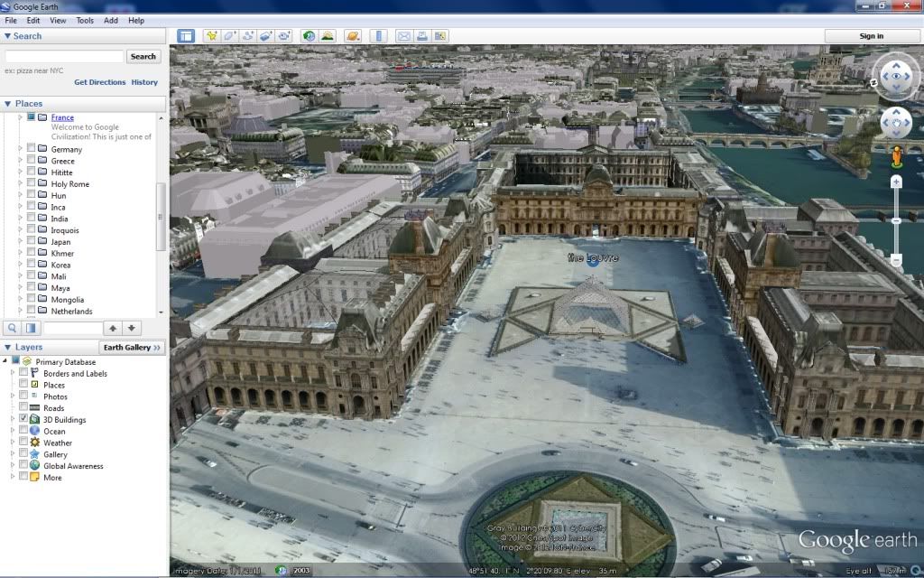Screen dimensions: 924x578
Task: Enable the Ocean layer checkbox
Action: (23, 431)
